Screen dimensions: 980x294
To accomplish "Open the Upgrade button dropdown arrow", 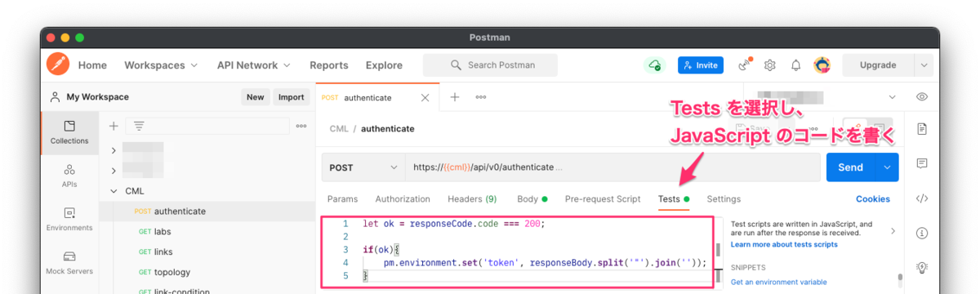I will [923, 65].
